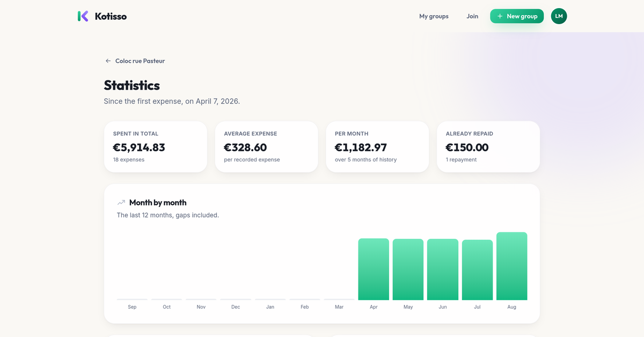Click the '1 repayment' caption

[461, 159]
